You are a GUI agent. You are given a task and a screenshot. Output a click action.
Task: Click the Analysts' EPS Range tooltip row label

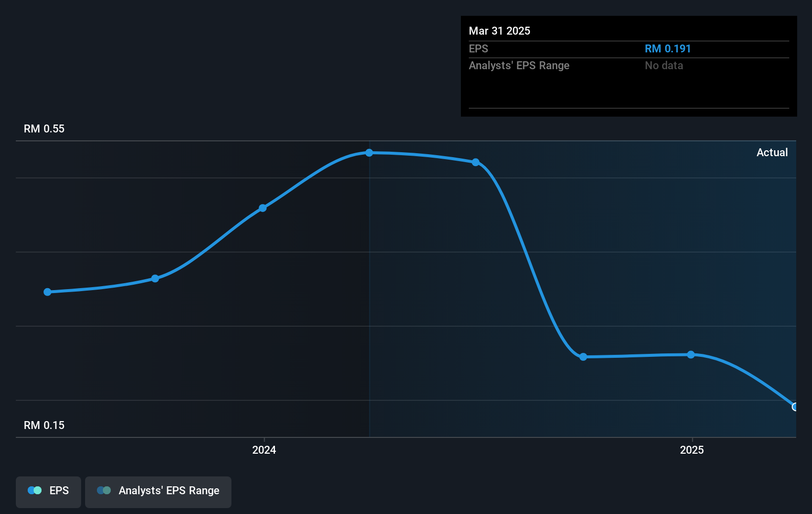pyautogui.click(x=519, y=66)
